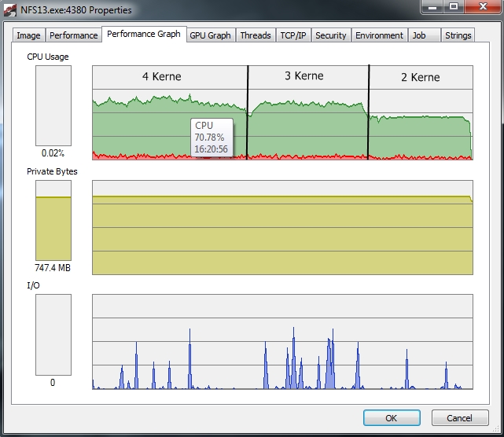Click the small CPU Usage level meter
The width and height of the screenshot is (504, 437).
pos(53,106)
